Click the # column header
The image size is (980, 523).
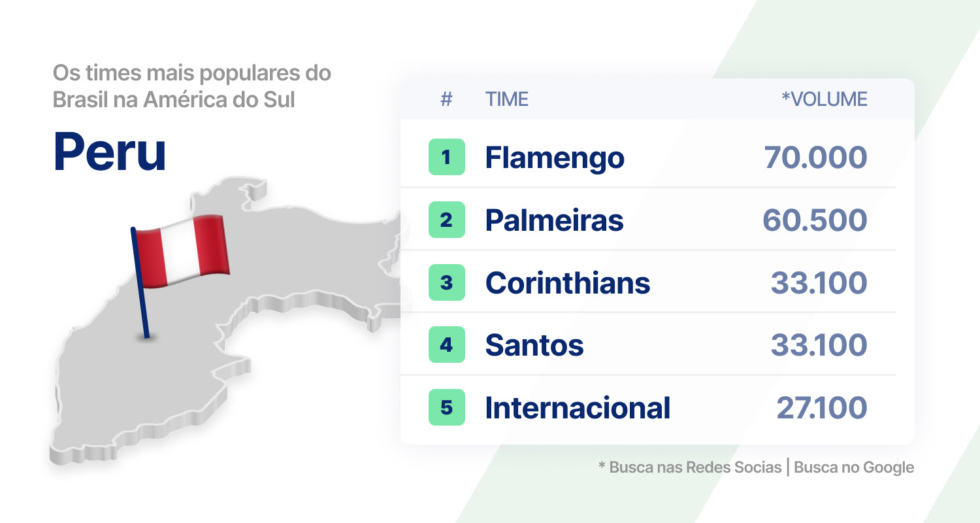point(447,99)
